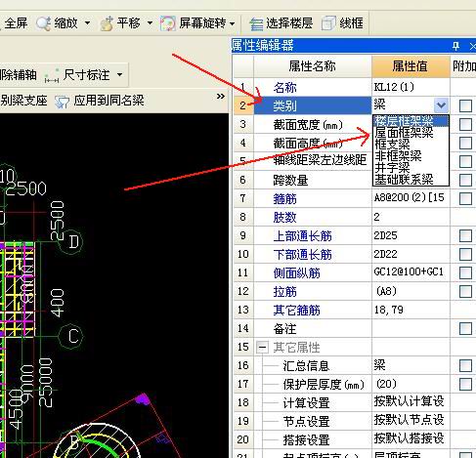Open the 尺寸标注 dropdown arrow
Screen dimensions: 476x458
pos(120,75)
